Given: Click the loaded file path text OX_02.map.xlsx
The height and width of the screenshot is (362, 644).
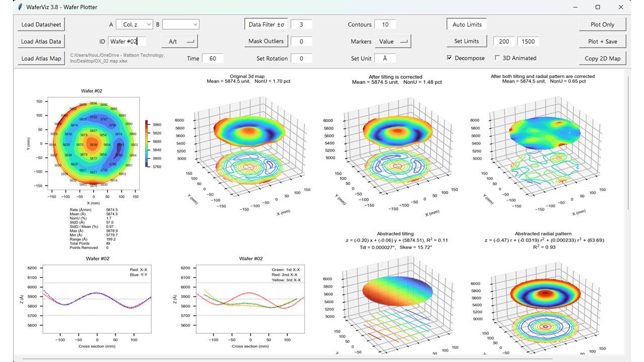Looking at the screenshot, I should (x=117, y=58).
